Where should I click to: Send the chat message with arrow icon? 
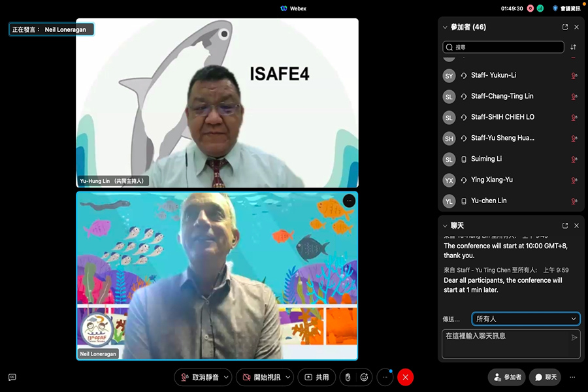574,338
